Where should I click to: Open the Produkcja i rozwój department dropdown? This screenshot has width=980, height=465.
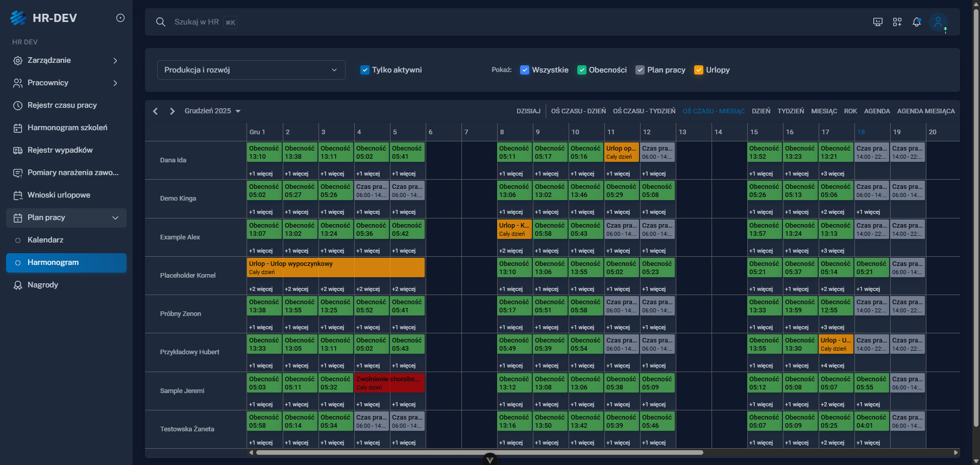(x=251, y=70)
